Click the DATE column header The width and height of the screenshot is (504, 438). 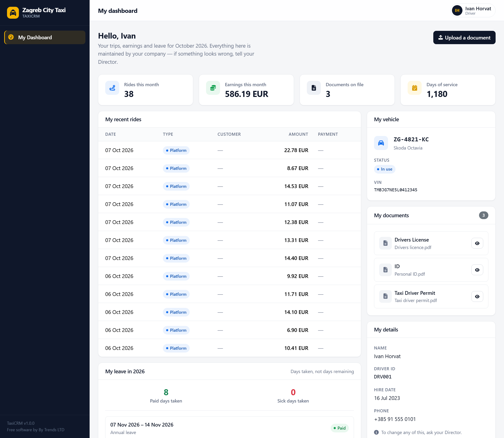(x=111, y=134)
